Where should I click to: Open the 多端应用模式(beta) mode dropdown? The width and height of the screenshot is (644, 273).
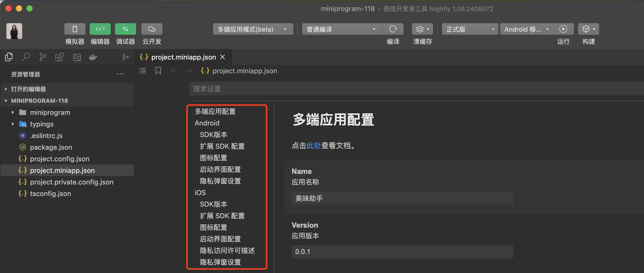[x=253, y=29]
